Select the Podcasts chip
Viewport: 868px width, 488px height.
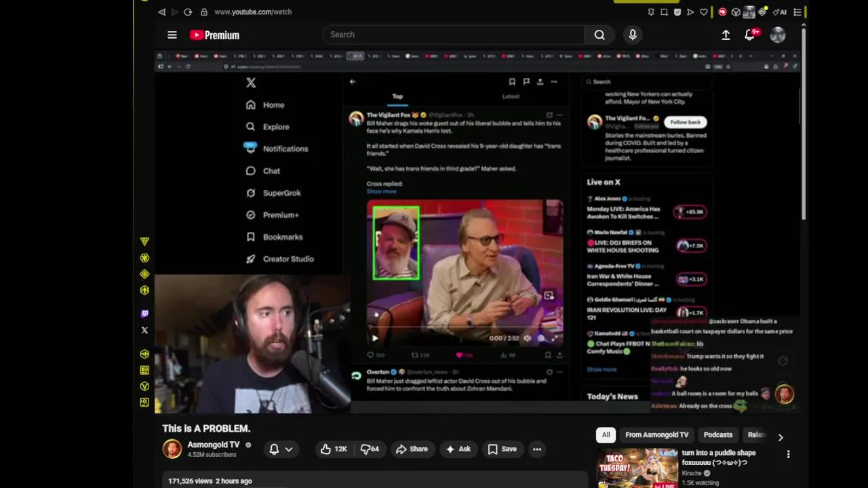718,435
